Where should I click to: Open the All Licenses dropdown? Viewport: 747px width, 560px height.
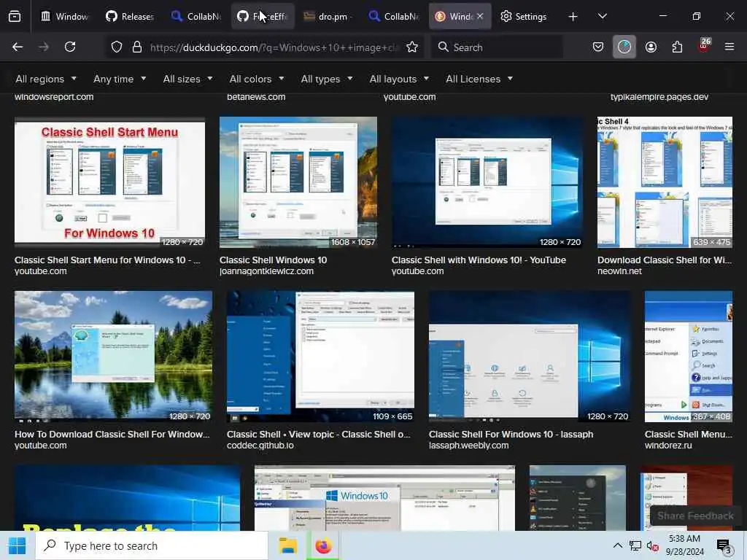pos(479,79)
